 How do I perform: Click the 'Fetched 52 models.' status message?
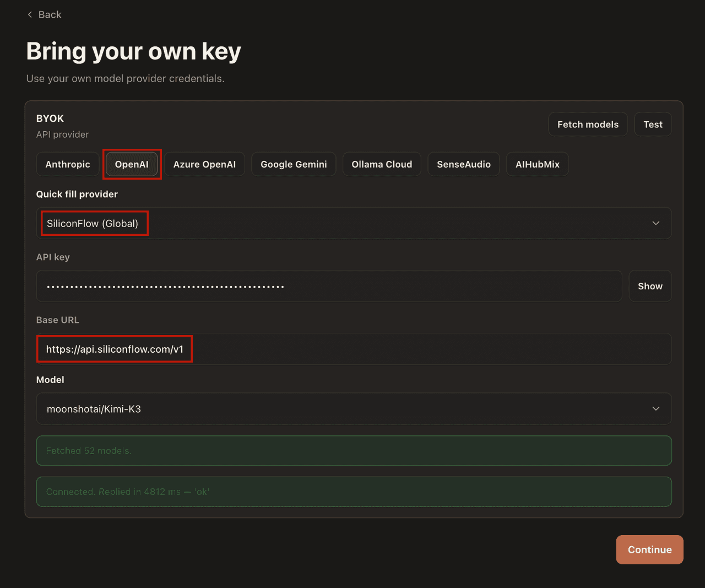354,451
